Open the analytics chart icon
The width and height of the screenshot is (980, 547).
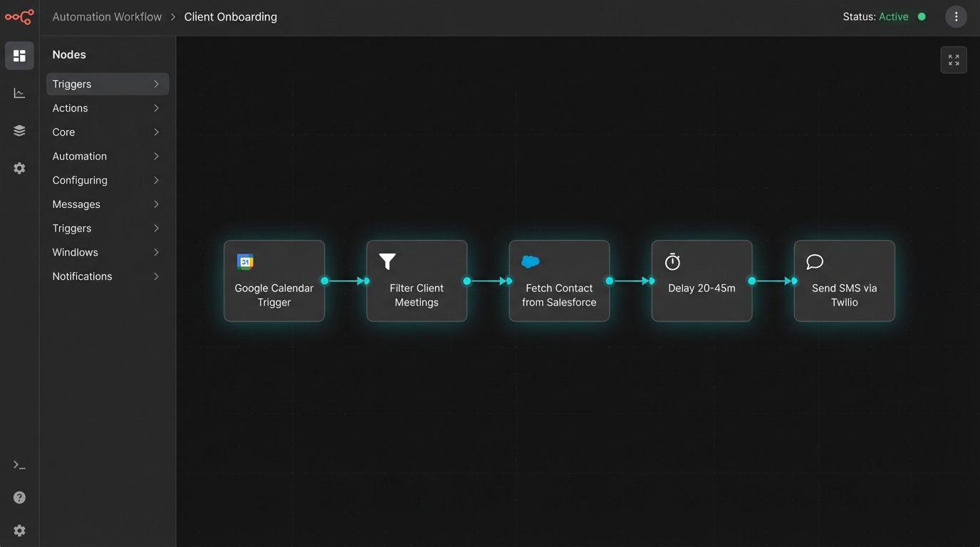click(x=19, y=93)
